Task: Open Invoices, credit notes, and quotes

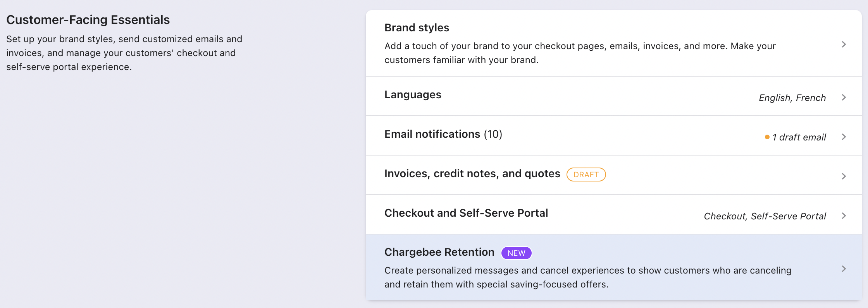Action: [x=472, y=174]
